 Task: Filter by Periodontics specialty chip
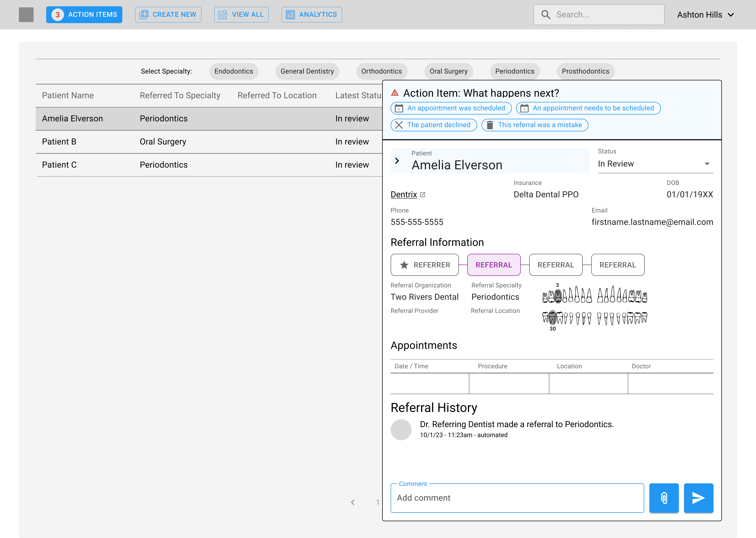pos(515,71)
